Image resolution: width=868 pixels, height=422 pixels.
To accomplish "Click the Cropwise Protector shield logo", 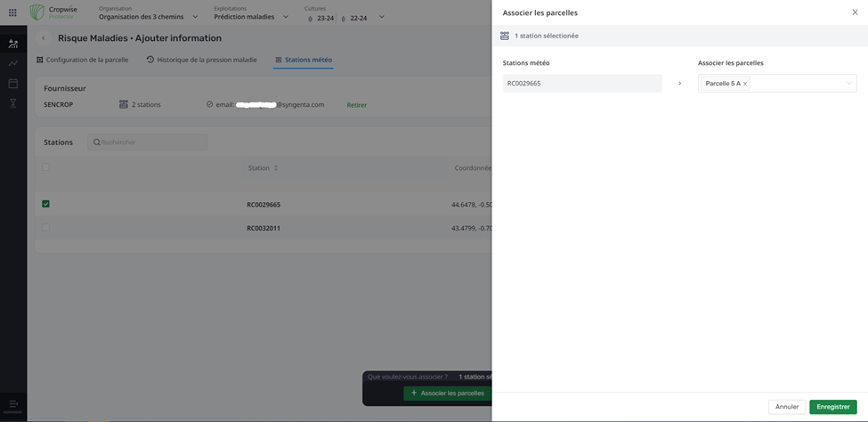I will coord(37,12).
